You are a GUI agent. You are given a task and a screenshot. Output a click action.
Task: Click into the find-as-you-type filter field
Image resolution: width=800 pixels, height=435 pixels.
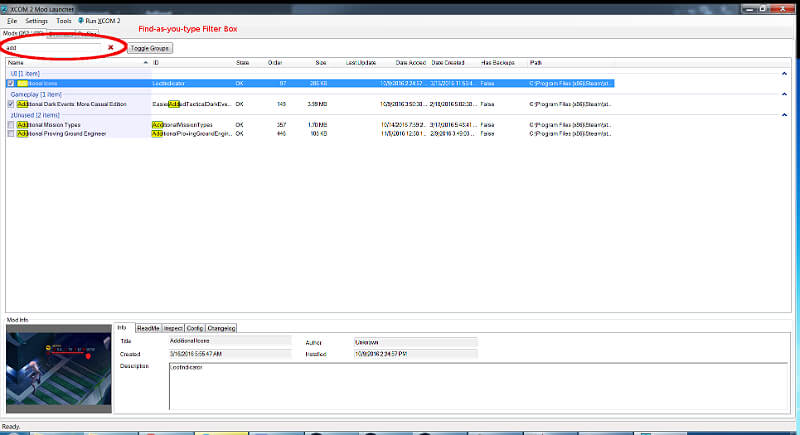50,47
